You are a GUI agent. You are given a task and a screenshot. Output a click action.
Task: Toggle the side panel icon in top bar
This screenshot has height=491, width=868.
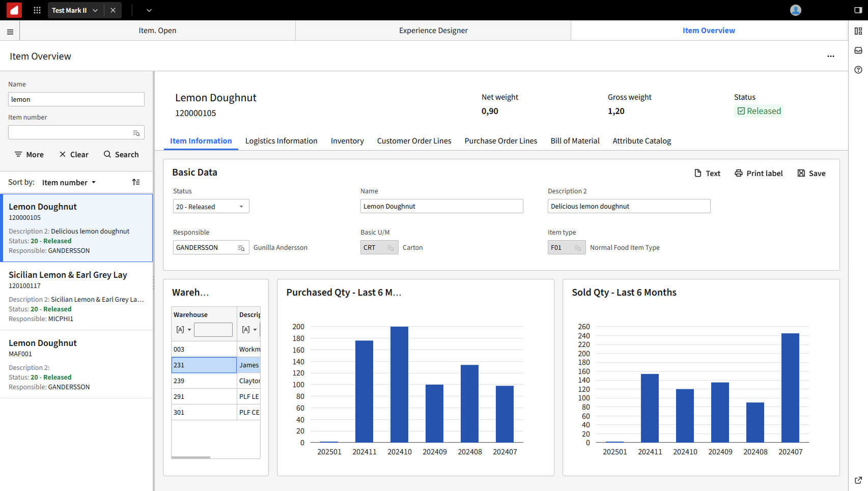858,10
